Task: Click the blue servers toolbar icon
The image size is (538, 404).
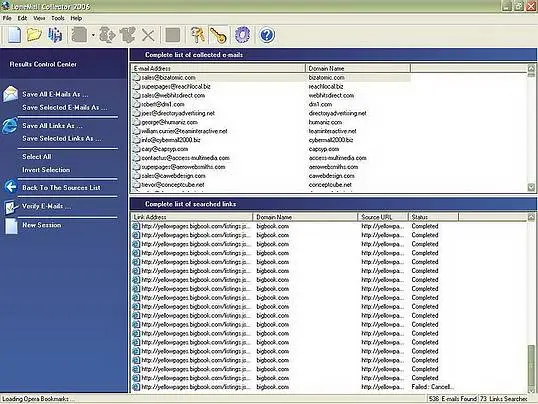Action: [55, 35]
